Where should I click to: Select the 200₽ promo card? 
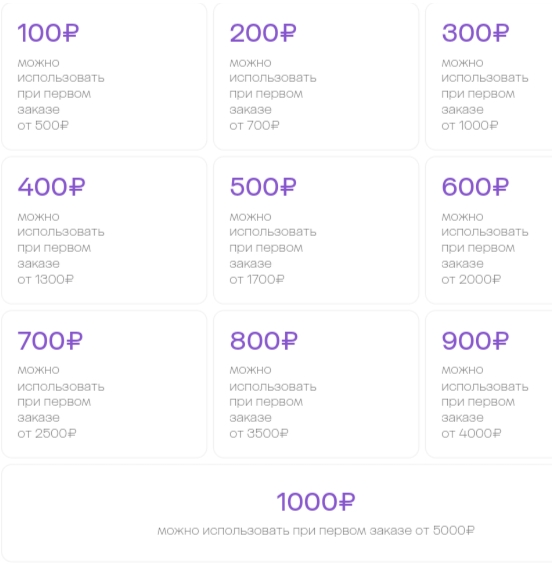pos(316,76)
